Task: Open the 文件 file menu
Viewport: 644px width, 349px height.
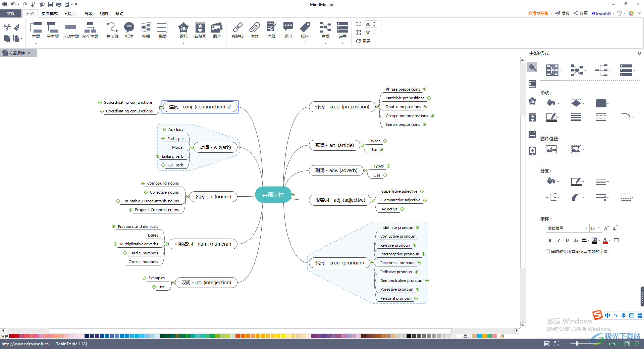Action: pyautogui.click(x=11, y=13)
